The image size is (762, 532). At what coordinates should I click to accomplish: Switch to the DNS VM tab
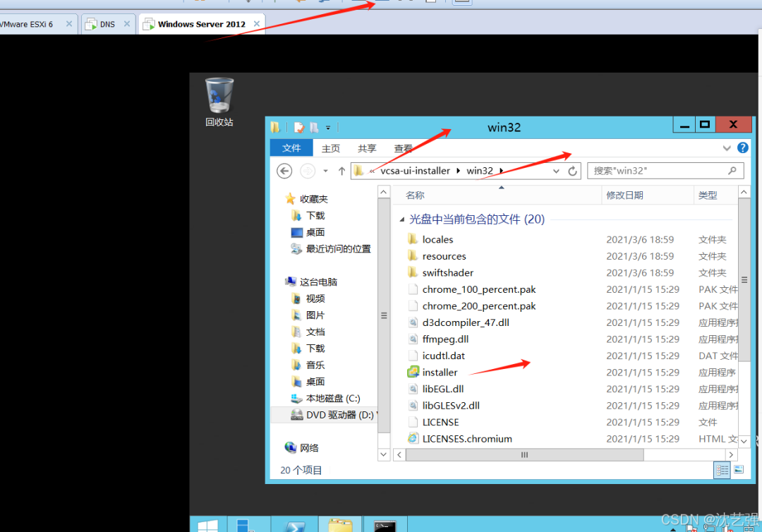[x=107, y=24]
